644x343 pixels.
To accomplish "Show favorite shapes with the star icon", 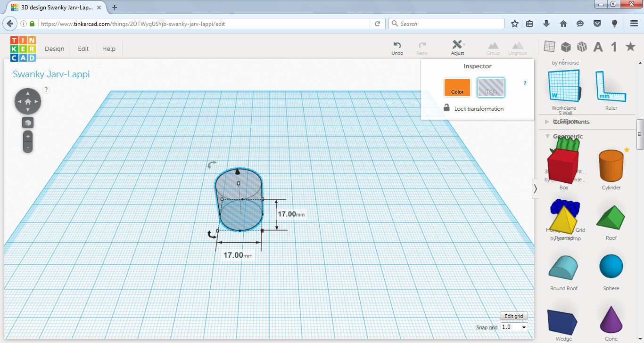I will click(630, 47).
